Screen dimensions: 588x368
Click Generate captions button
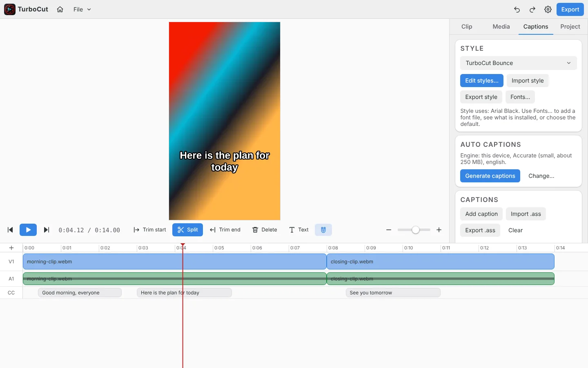[x=490, y=176]
